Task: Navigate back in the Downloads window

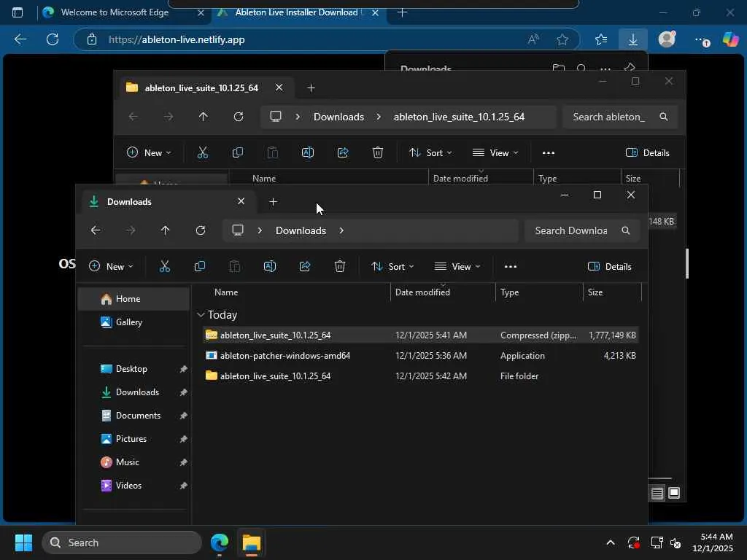Action: tap(96, 230)
